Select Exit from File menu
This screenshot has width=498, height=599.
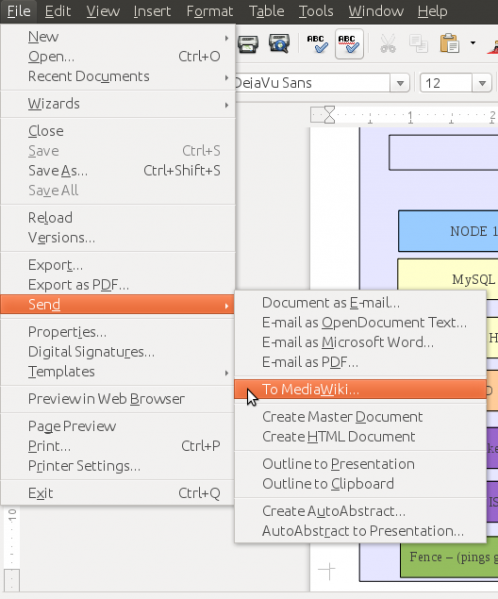[x=118, y=493]
